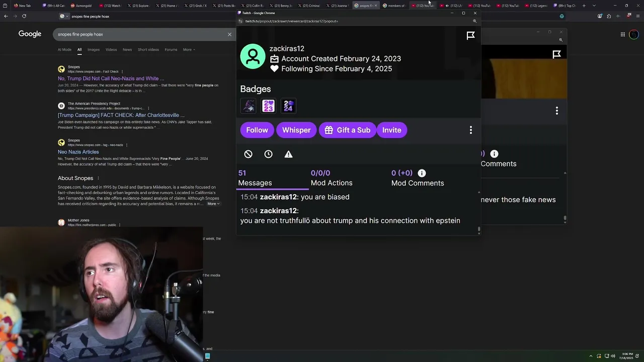
Task: Click the 'Account Created February 24, 2023' text
Action: pyautogui.click(x=341, y=59)
